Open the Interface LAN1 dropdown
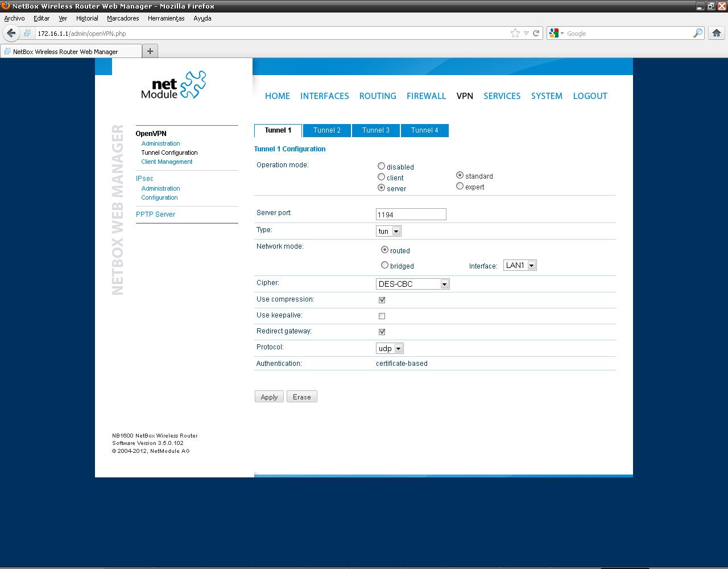This screenshot has width=728, height=569. pyautogui.click(x=520, y=266)
